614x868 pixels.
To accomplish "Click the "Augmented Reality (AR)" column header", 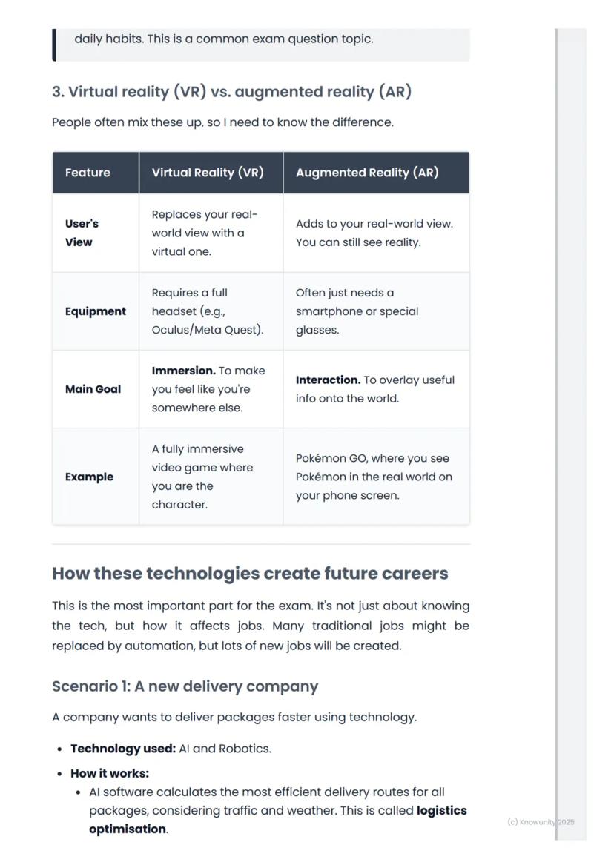I will [x=367, y=173].
